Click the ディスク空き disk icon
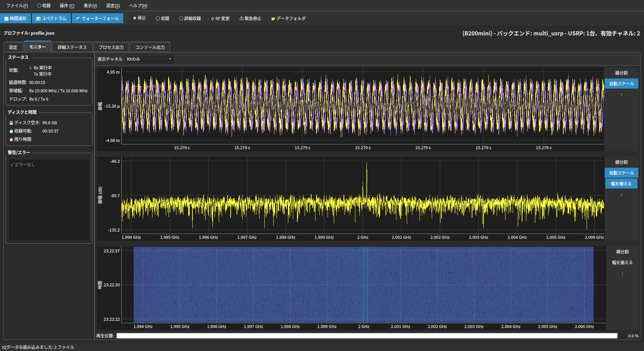 point(11,123)
